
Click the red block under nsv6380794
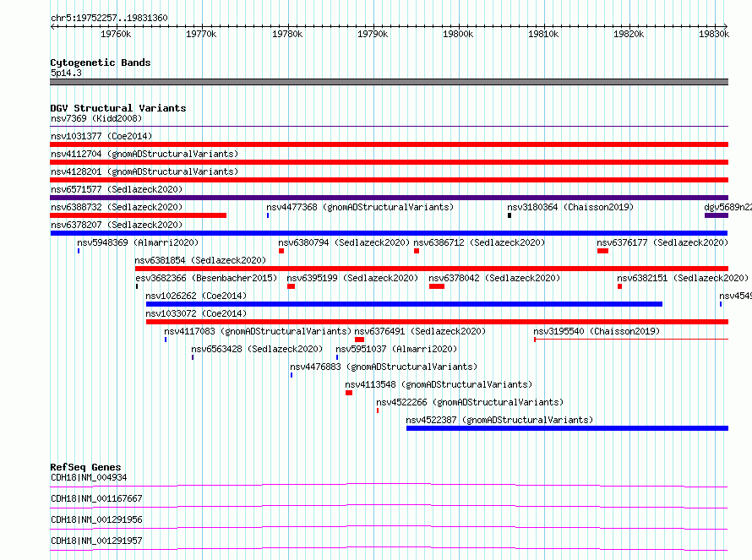click(x=281, y=251)
